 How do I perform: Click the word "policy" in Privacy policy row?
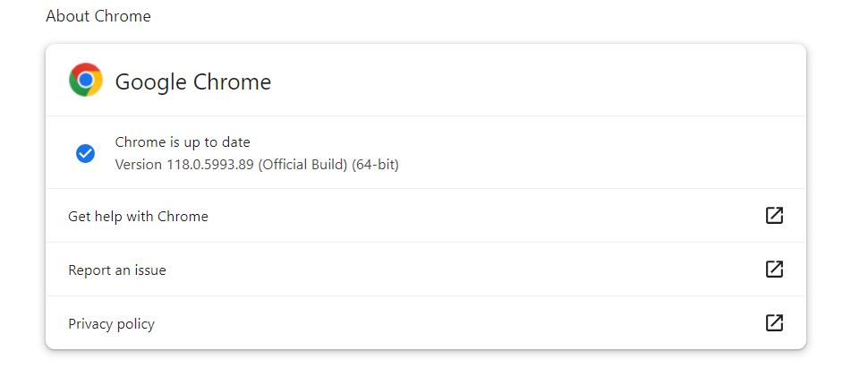pyautogui.click(x=135, y=323)
